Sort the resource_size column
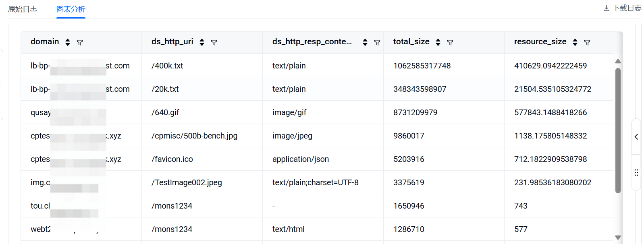Viewport: 644px width, 244px height. click(x=575, y=42)
